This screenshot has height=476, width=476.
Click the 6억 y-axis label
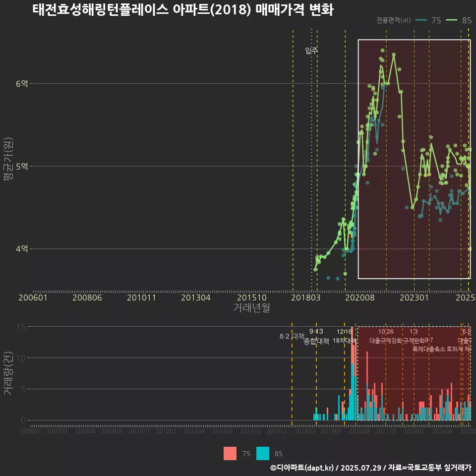point(22,83)
